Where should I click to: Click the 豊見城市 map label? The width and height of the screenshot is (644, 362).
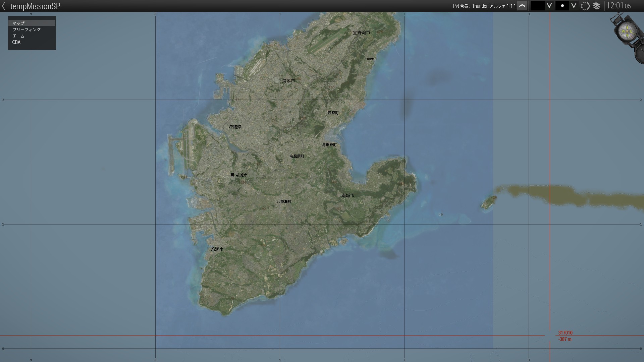tap(239, 175)
